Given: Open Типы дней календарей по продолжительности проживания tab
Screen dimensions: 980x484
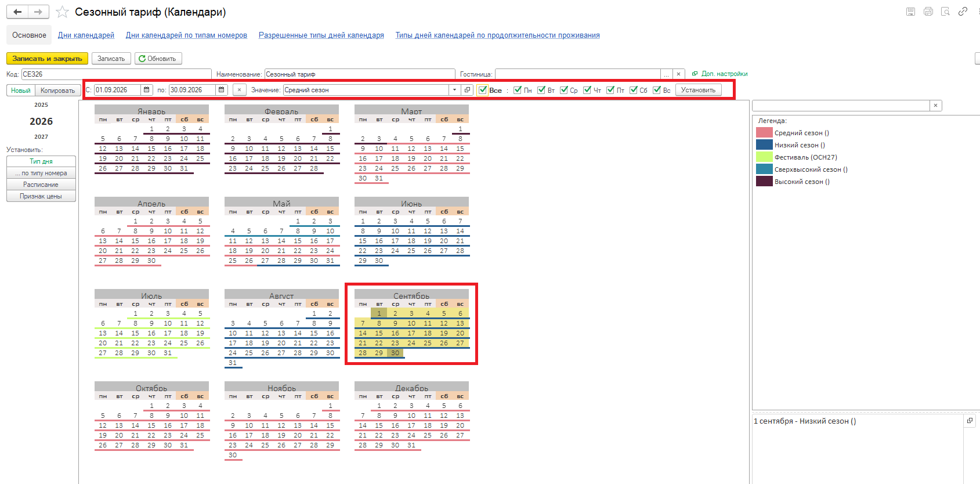Looking at the screenshot, I should point(498,35).
